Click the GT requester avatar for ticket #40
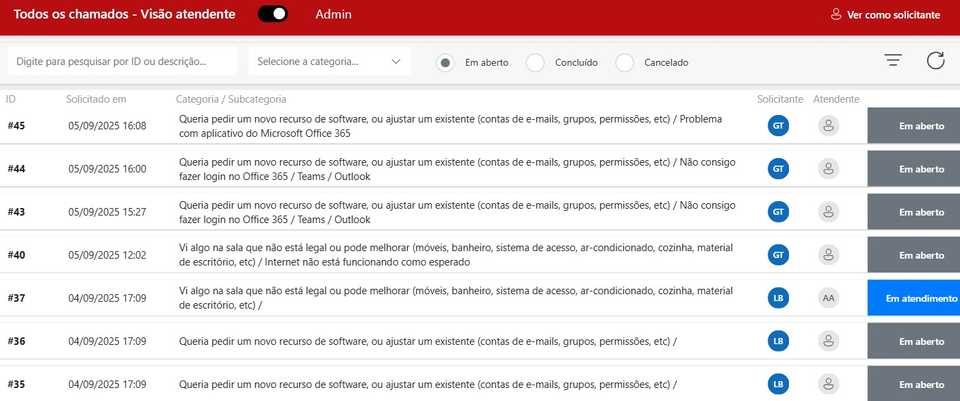 pos(778,255)
